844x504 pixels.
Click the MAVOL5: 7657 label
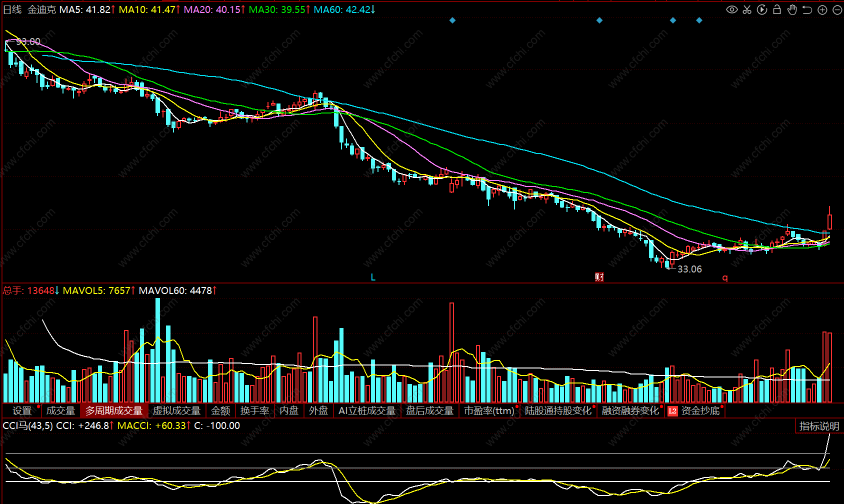[x=99, y=290]
